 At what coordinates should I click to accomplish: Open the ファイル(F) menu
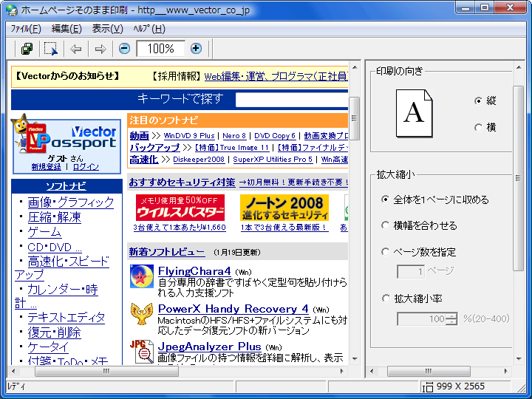pyautogui.click(x=26, y=29)
